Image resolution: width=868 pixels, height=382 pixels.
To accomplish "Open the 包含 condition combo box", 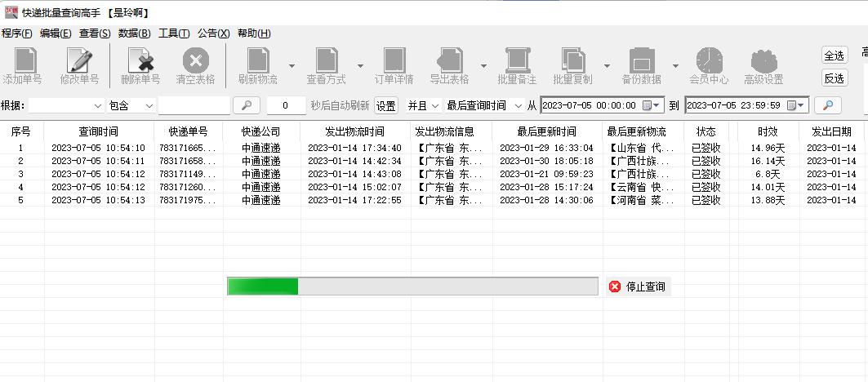I will 131,105.
